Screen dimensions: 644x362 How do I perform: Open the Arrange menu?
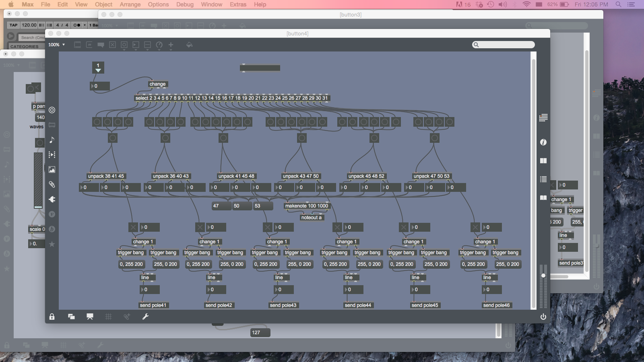click(x=130, y=4)
